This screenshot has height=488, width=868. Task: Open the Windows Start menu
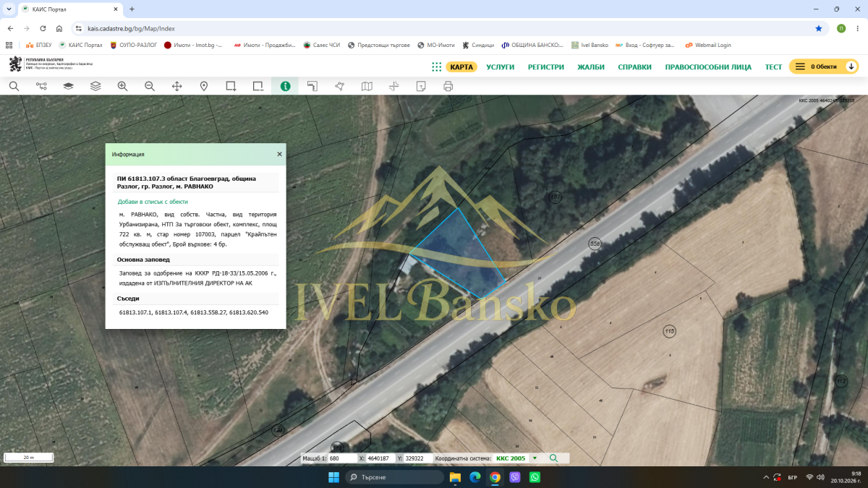(x=333, y=477)
